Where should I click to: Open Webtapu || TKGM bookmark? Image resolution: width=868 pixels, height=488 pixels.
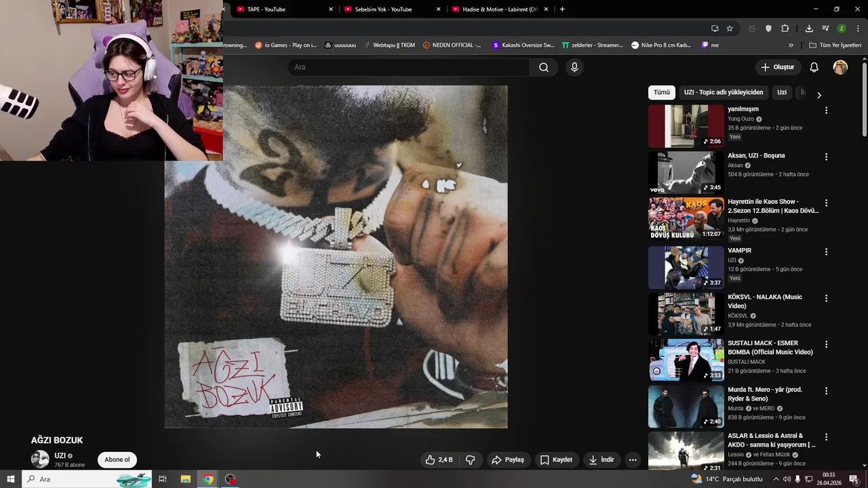tap(389, 45)
